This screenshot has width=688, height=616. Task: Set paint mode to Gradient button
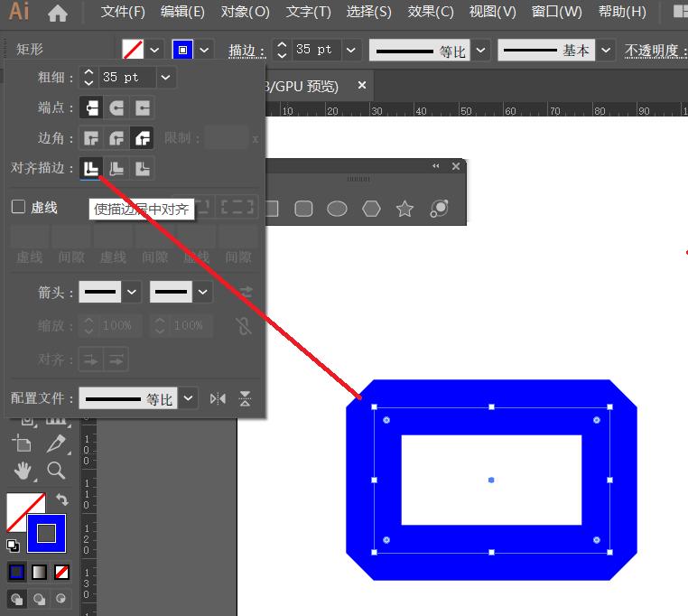[x=39, y=572]
